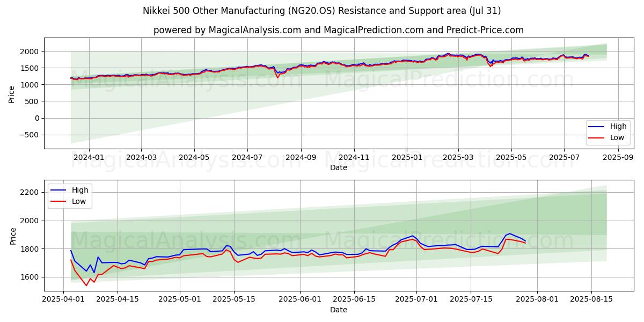644x322 pixels.
Task: Click the '2025-05' x-axis label of top chart
Action: (511, 157)
